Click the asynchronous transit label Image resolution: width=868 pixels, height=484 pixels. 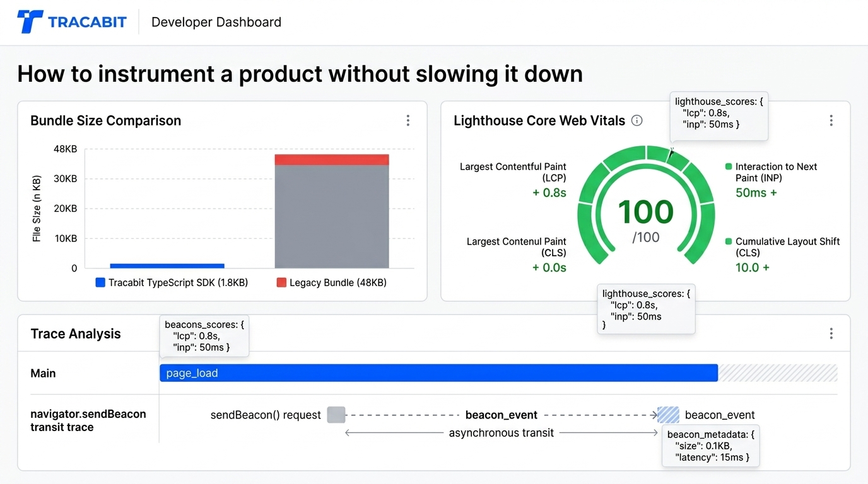pos(501,433)
